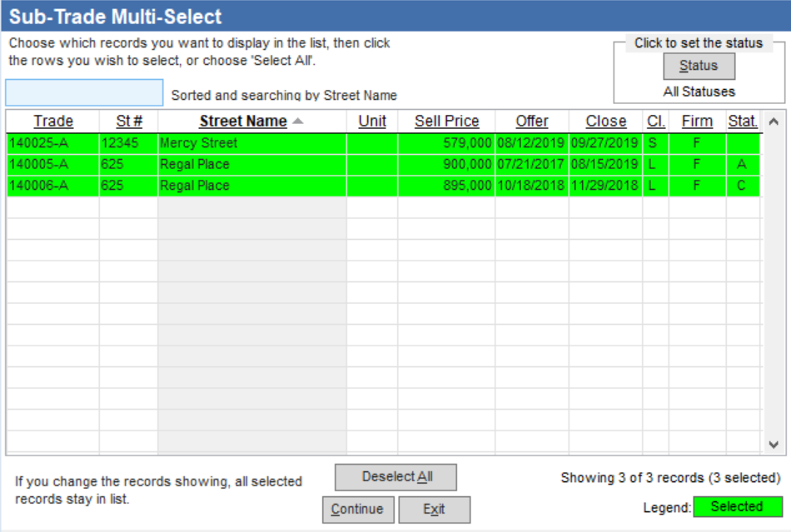
Task: Click Continue to confirm selection
Action: (357, 509)
